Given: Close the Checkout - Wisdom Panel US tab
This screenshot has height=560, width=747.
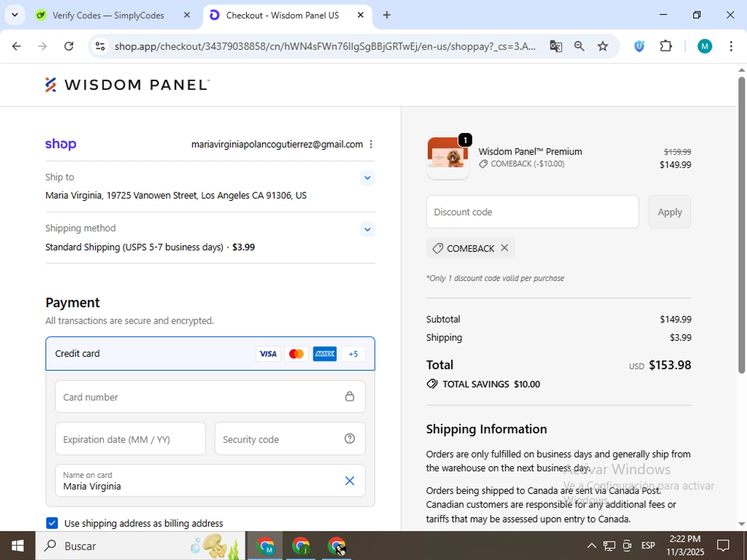Looking at the screenshot, I should point(361,15).
